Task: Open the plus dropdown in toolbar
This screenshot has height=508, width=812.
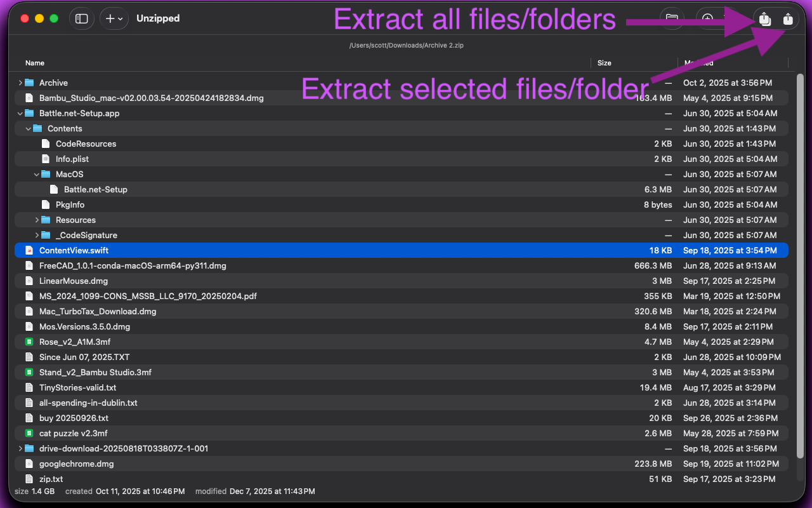Action: pyautogui.click(x=114, y=19)
